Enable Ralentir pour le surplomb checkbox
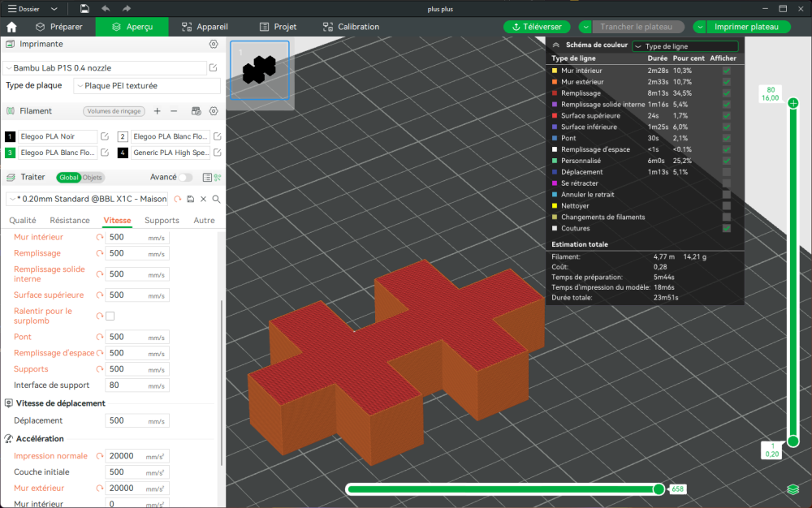812x508 pixels. [110, 316]
